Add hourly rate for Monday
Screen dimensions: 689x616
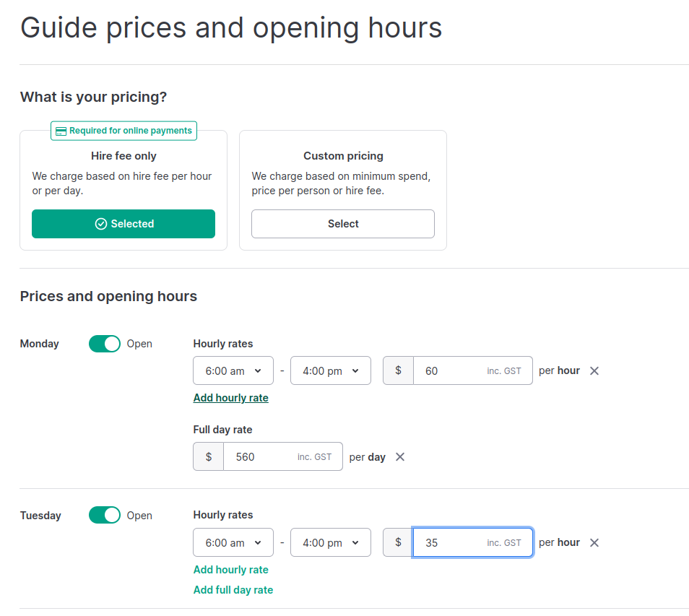pyautogui.click(x=230, y=398)
